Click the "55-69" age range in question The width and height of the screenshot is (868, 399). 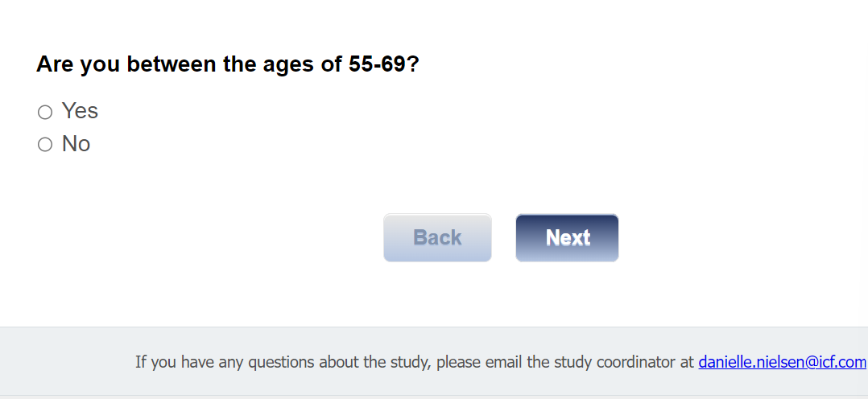pyautogui.click(x=378, y=64)
